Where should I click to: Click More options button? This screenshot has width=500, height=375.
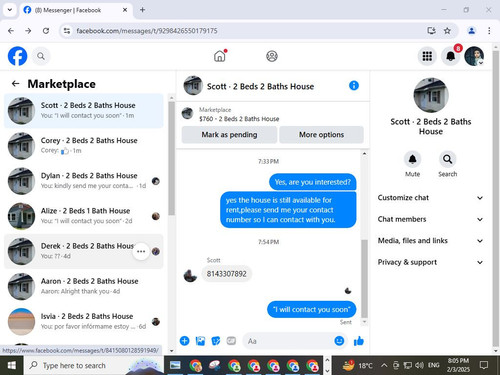[x=321, y=135]
